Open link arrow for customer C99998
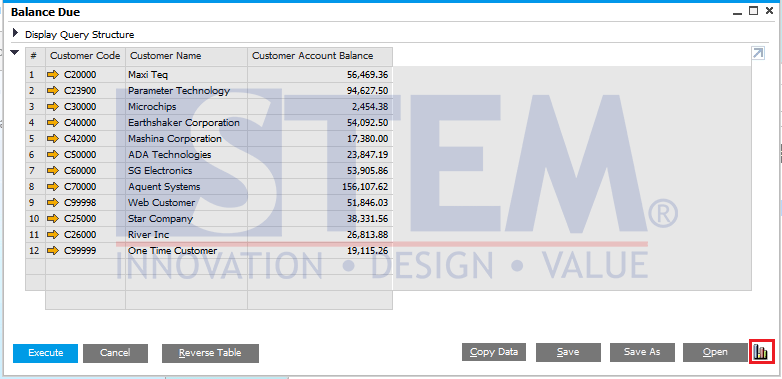Viewport: 782px width, 379px height. 52,202
